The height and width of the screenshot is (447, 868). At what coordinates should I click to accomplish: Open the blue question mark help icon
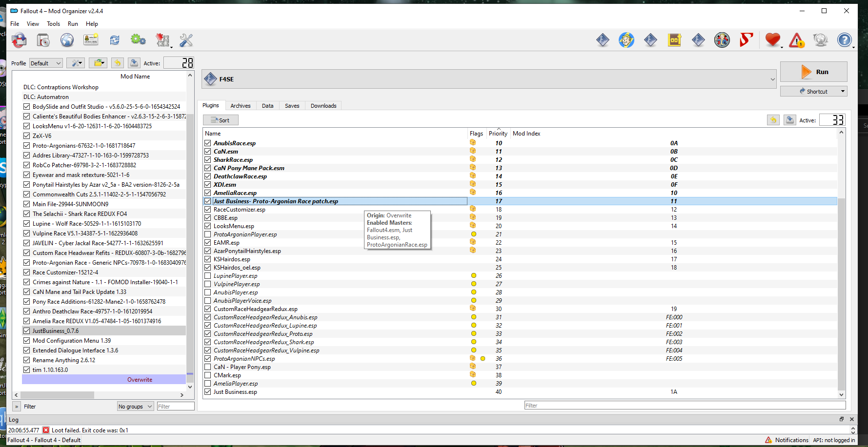845,40
